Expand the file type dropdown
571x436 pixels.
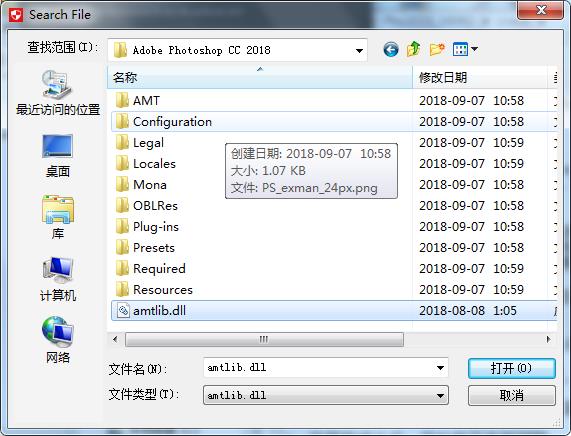click(440, 396)
